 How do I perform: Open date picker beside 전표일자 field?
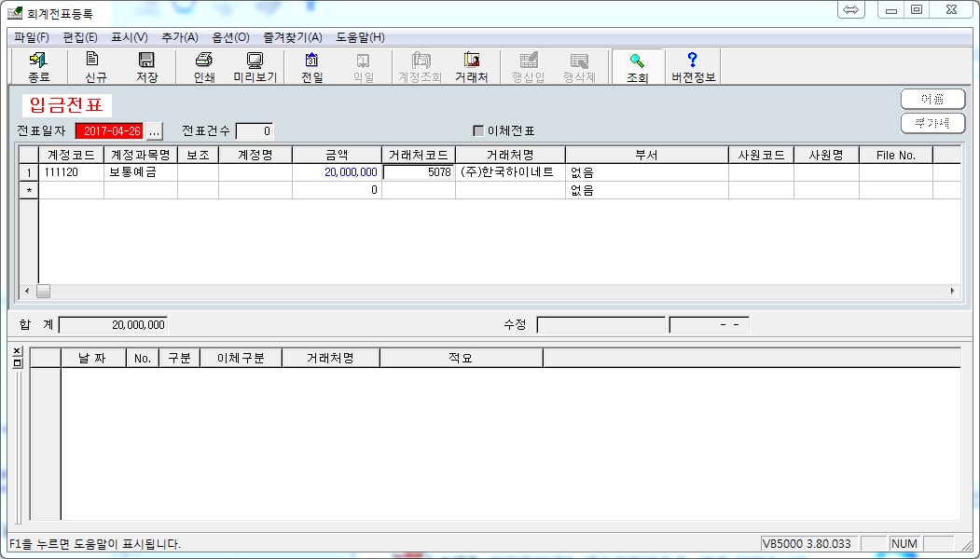point(155,131)
